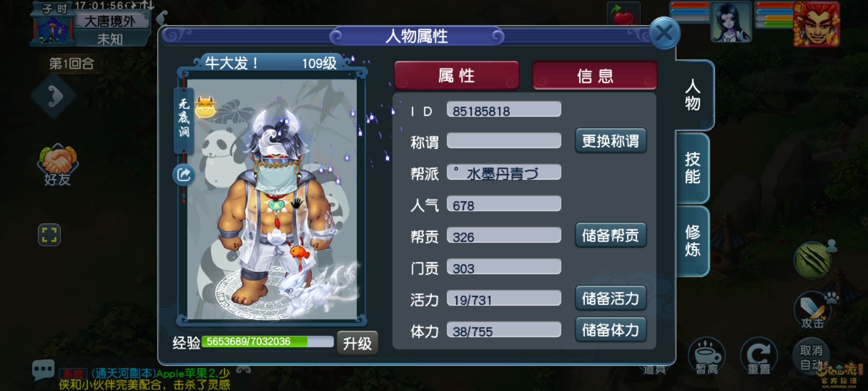This screenshot has height=391, width=868.
Task: Open the 技能 skills side tab
Action: [692, 168]
